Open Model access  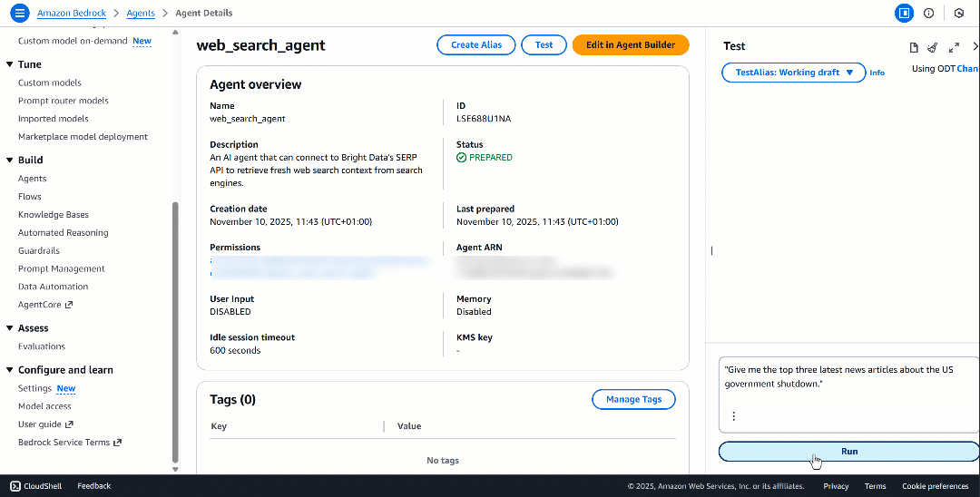(44, 405)
